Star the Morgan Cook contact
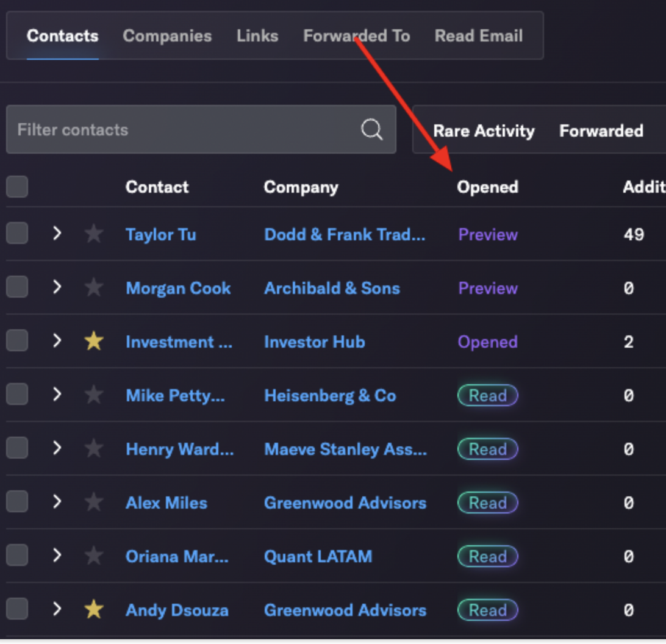666x644 pixels. click(94, 288)
